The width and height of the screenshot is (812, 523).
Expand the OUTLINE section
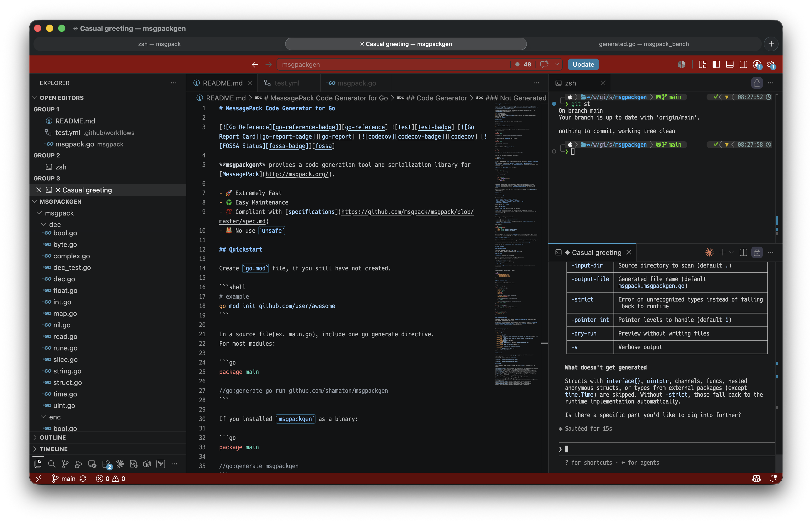[x=35, y=437]
